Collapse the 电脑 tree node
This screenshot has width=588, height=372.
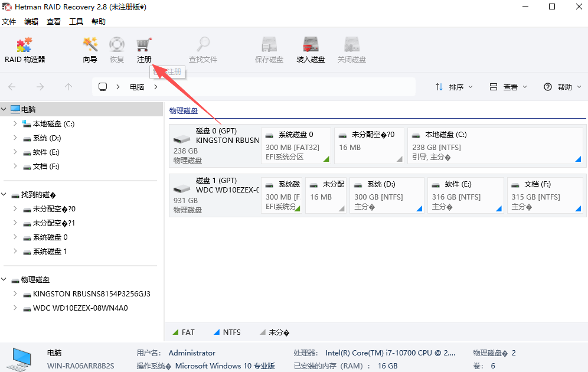pos(4,109)
